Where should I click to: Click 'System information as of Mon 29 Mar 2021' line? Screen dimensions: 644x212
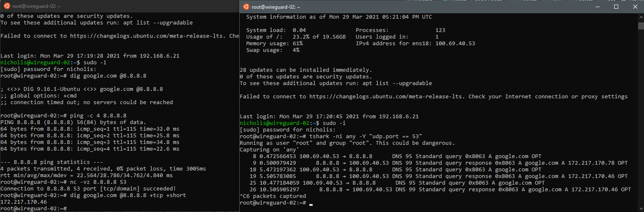click(x=339, y=17)
